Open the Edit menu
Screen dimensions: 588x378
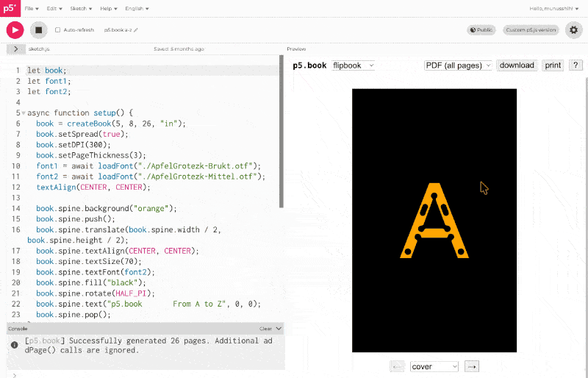54,8
